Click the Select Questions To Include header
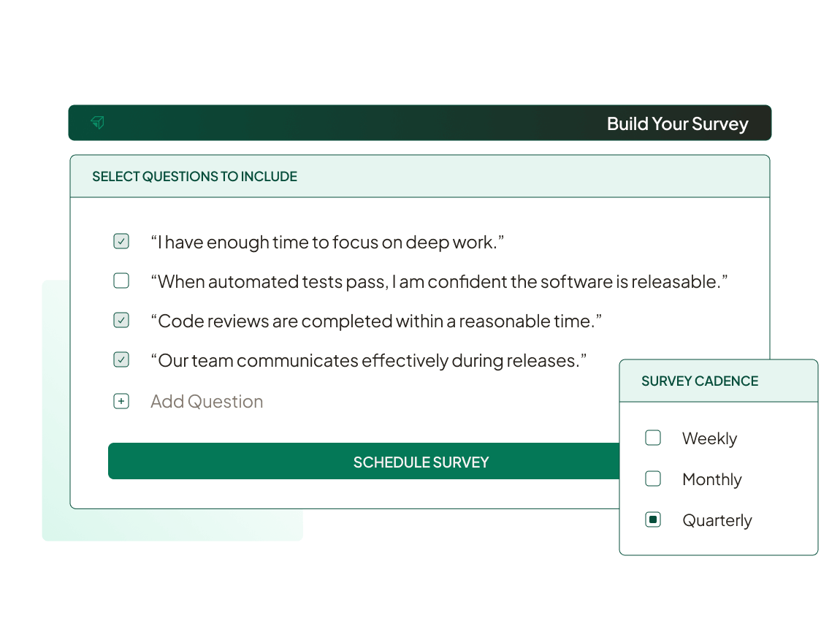The image size is (840, 621). (194, 176)
